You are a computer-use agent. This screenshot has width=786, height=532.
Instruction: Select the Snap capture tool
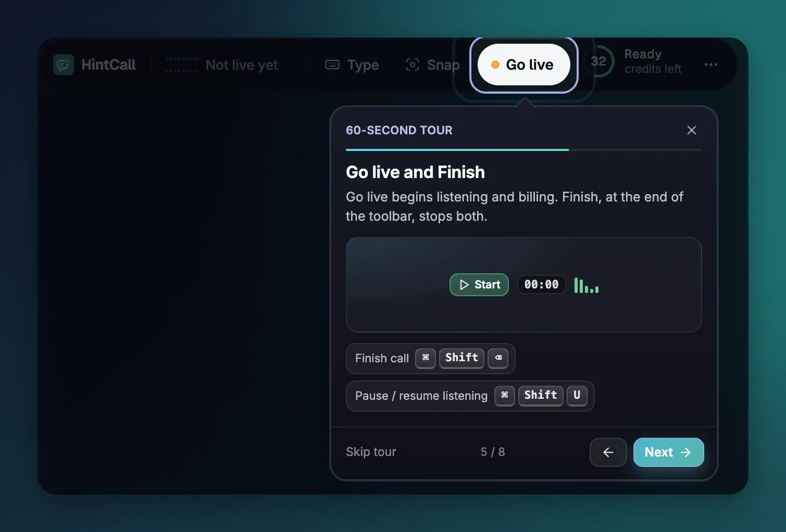(x=433, y=65)
